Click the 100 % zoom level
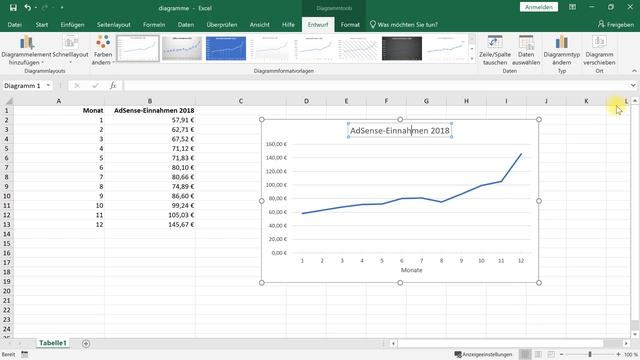Image resolution: width=640 pixels, height=360 pixels. point(631,354)
